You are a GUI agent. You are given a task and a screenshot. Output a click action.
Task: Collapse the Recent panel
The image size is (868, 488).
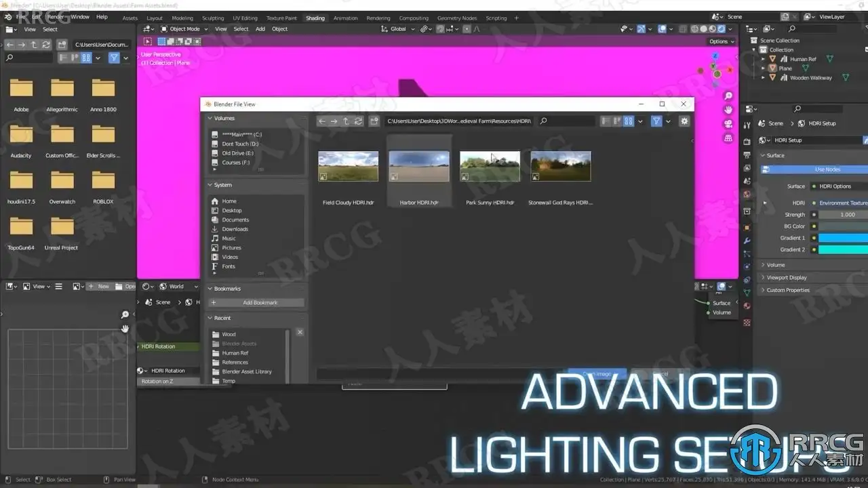tap(222, 318)
